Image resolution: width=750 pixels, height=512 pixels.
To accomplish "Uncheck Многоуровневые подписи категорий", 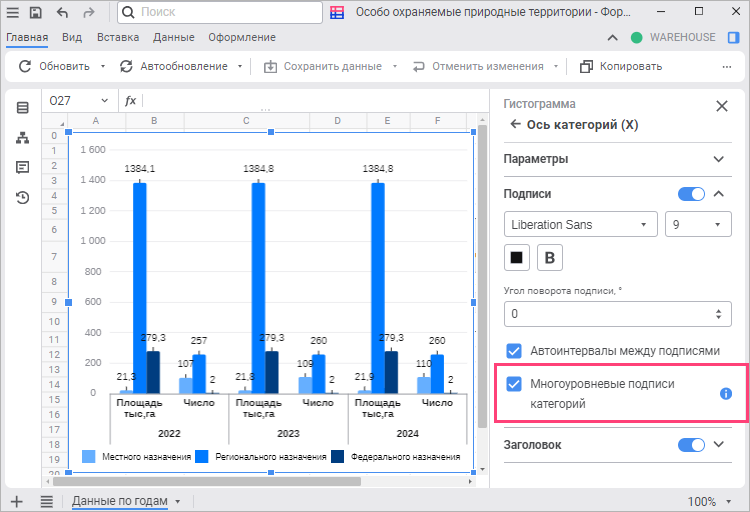I will [514, 384].
